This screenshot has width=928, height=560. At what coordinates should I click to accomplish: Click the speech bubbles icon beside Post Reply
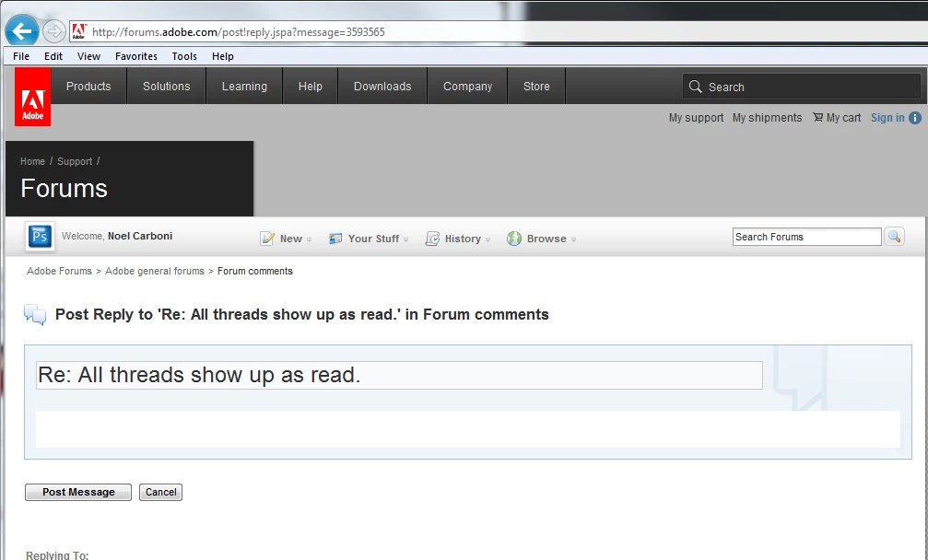tap(35, 315)
